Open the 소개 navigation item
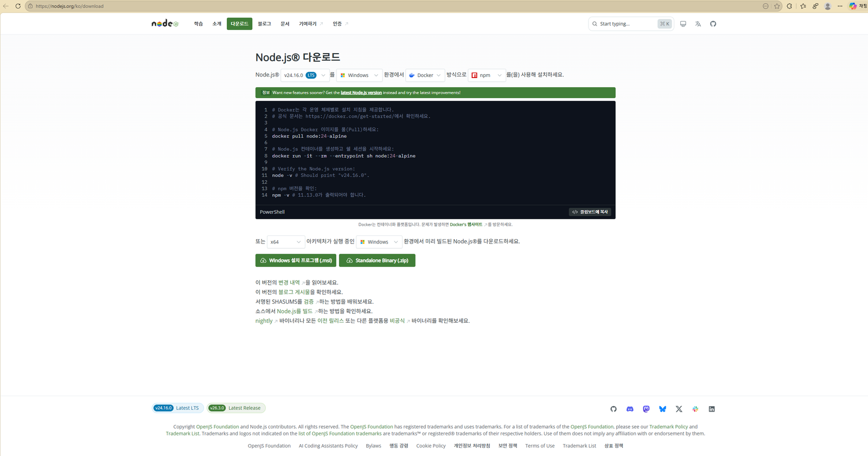This screenshot has height=456, width=868. click(x=217, y=24)
